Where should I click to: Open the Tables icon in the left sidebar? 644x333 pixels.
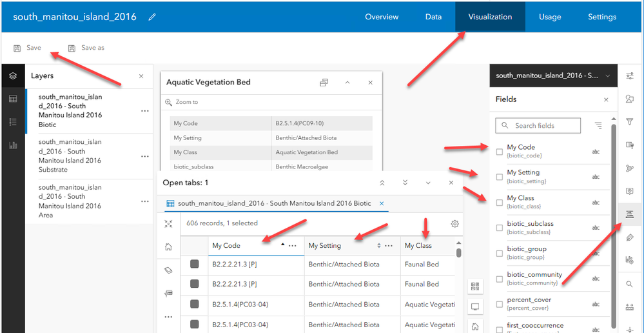tap(12, 99)
